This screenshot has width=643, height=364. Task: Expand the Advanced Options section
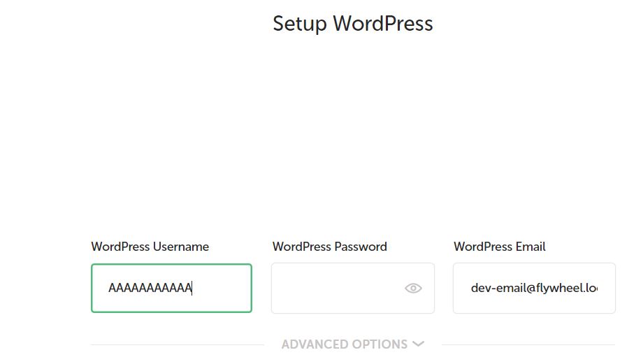353,344
